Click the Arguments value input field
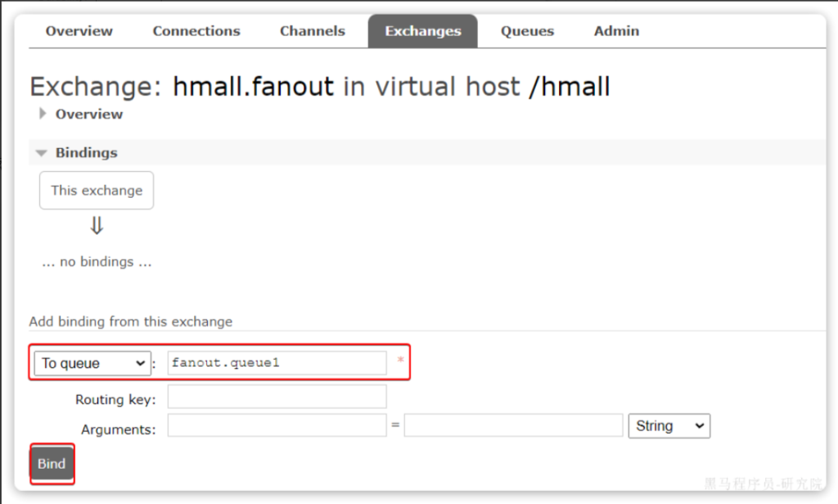The image size is (838, 504). click(x=513, y=425)
